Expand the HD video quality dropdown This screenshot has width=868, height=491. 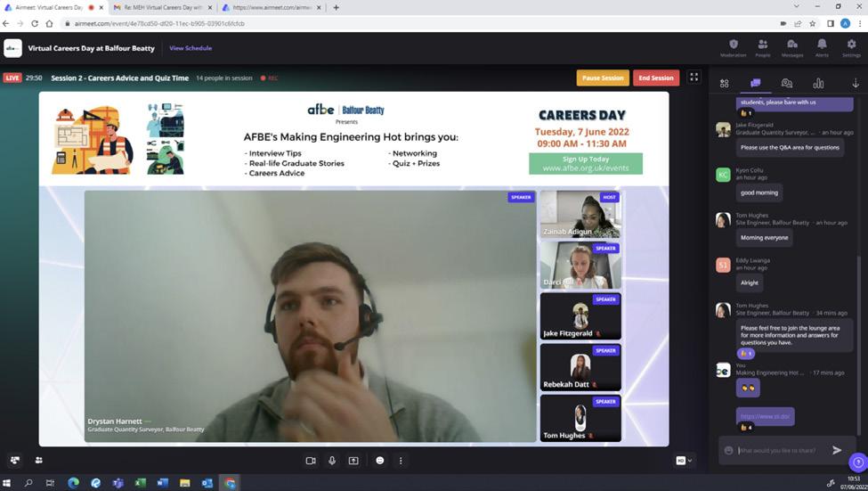(685, 461)
